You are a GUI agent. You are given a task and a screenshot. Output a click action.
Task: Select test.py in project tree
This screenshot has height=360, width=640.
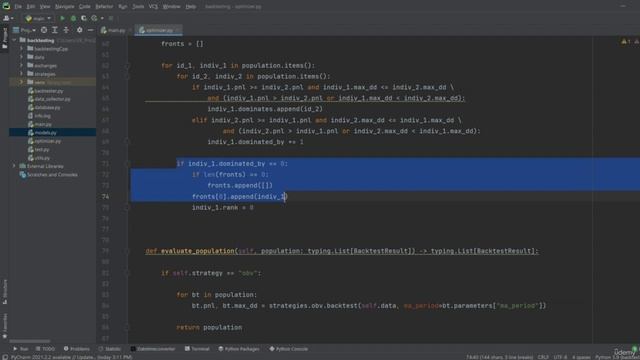(x=42, y=149)
